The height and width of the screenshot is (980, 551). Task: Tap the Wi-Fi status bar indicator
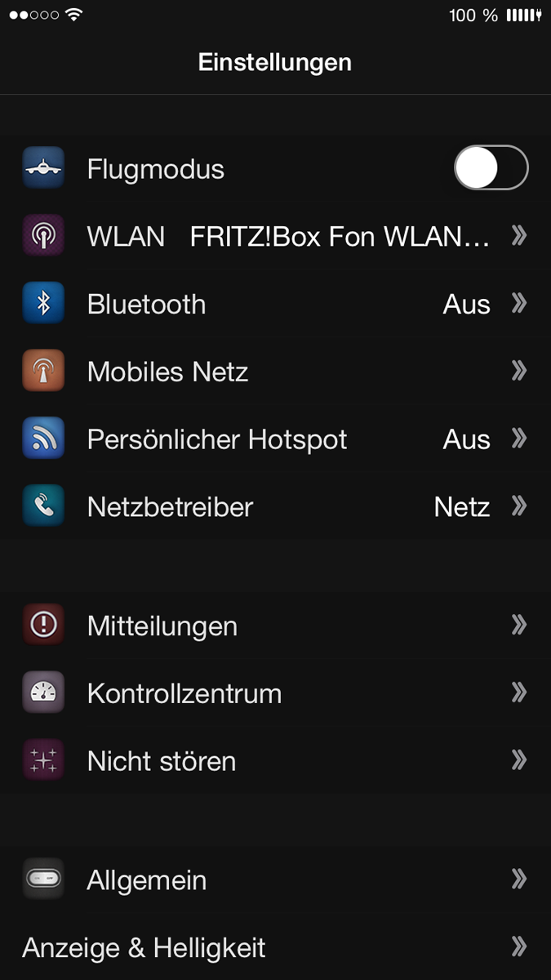pos(74,15)
